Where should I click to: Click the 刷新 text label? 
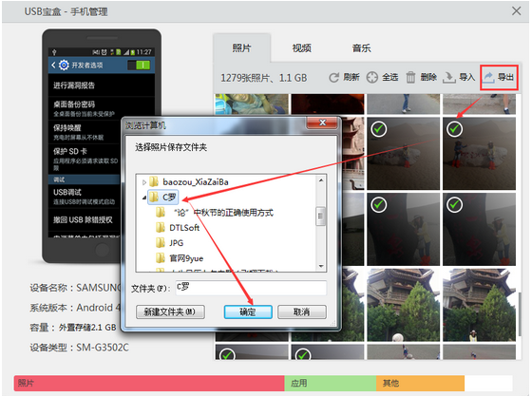pyautogui.click(x=351, y=77)
